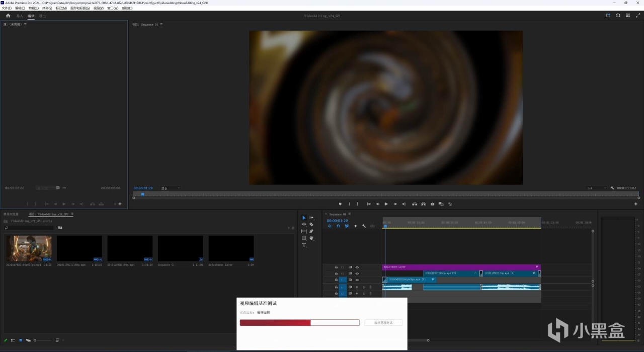Open the zoom level dropdown under program monitor
The width and height of the screenshot is (644, 352).
tap(170, 188)
